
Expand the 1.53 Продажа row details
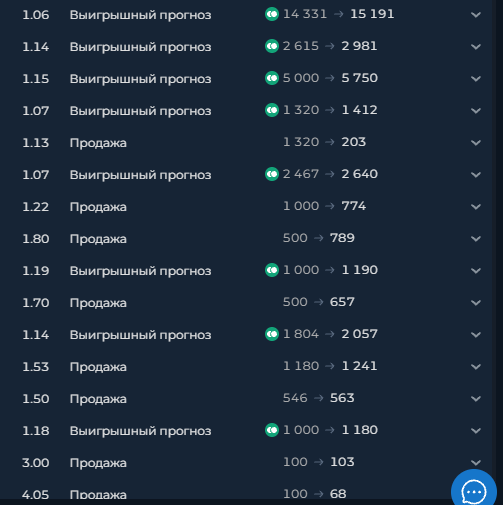tap(476, 367)
